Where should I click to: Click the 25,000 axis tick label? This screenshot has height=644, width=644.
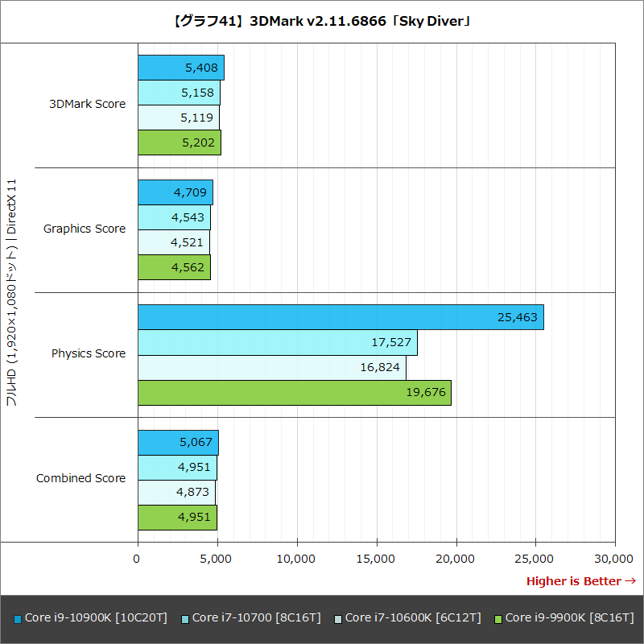click(x=534, y=559)
